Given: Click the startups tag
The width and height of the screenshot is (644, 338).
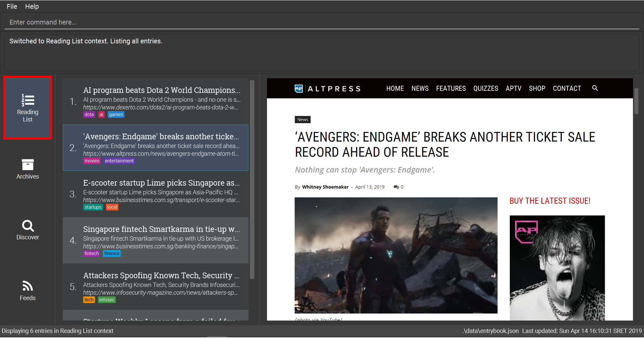Looking at the screenshot, I should coord(93,207).
